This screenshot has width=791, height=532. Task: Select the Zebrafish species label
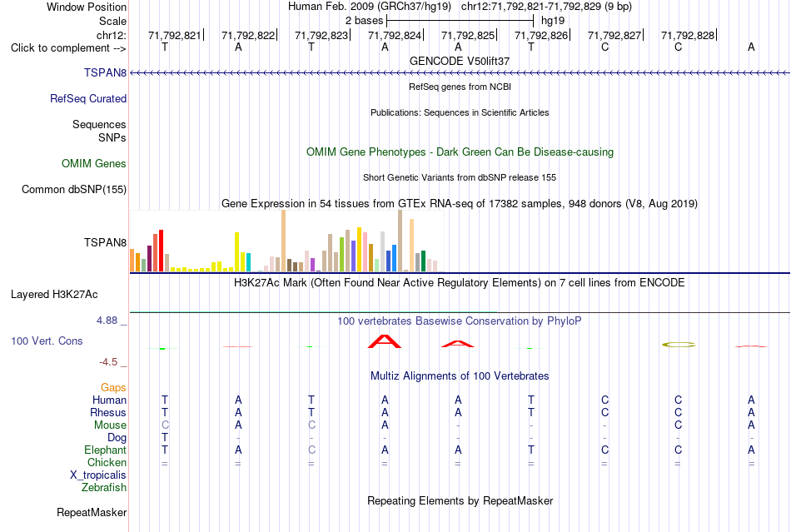tap(104, 488)
